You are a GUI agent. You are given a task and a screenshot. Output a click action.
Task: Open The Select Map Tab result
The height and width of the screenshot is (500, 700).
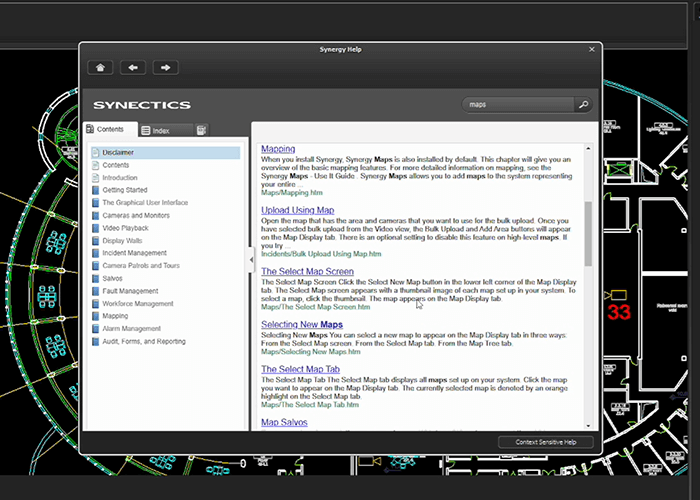(300, 369)
